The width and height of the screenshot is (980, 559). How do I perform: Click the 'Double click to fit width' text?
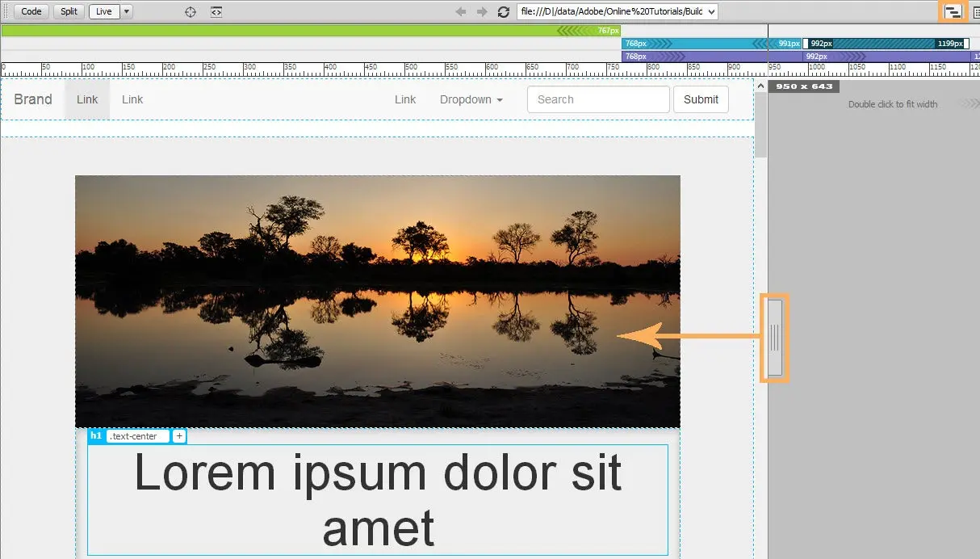point(893,104)
